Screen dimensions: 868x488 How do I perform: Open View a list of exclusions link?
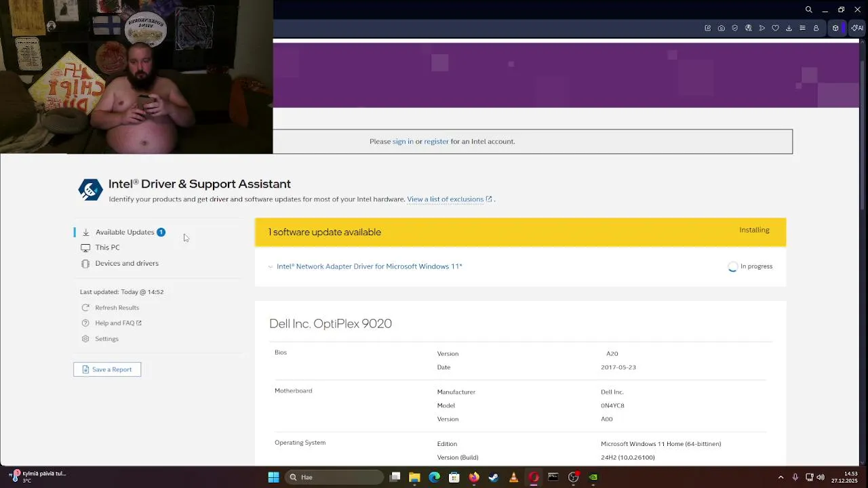click(x=449, y=199)
